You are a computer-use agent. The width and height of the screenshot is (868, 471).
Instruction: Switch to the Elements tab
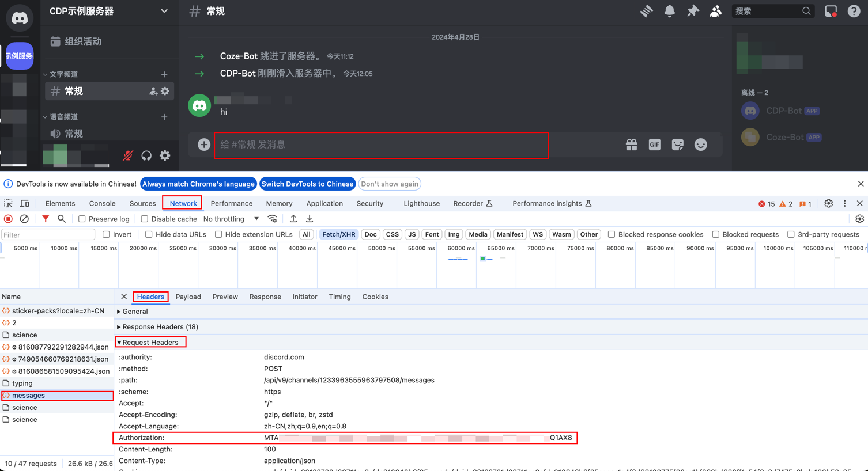click(60, 203)
